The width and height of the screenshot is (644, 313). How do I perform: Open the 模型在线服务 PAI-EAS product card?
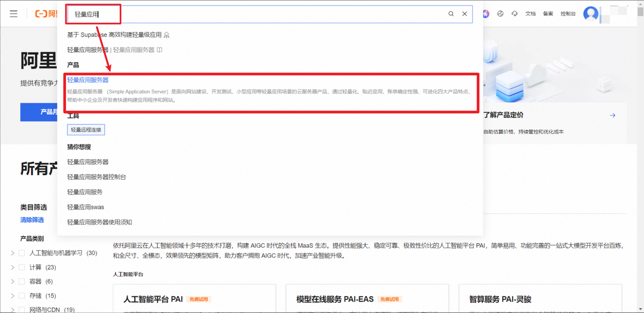click(x=367, y=298)
